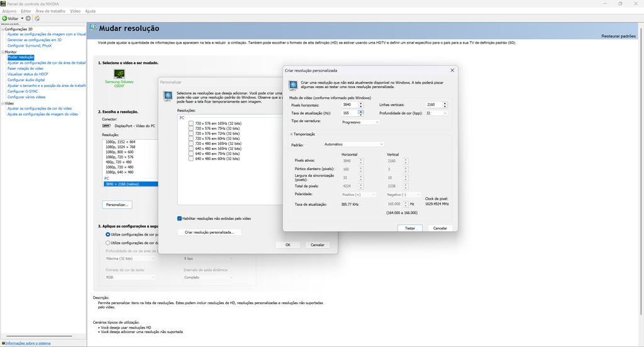
Task: Click the home icon in the toolbar
Action: pyautogui.click(x=37, y=18)
